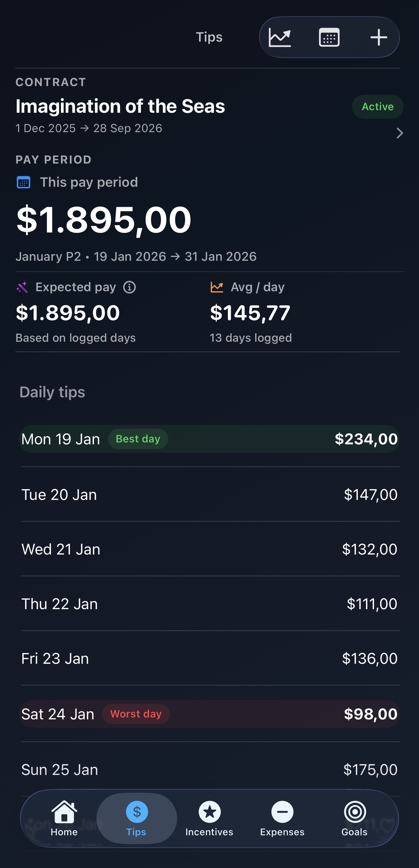Viewport: 419px width, 868px height.
Task: Tap the Avg / day trend icon
Action: 217,287
